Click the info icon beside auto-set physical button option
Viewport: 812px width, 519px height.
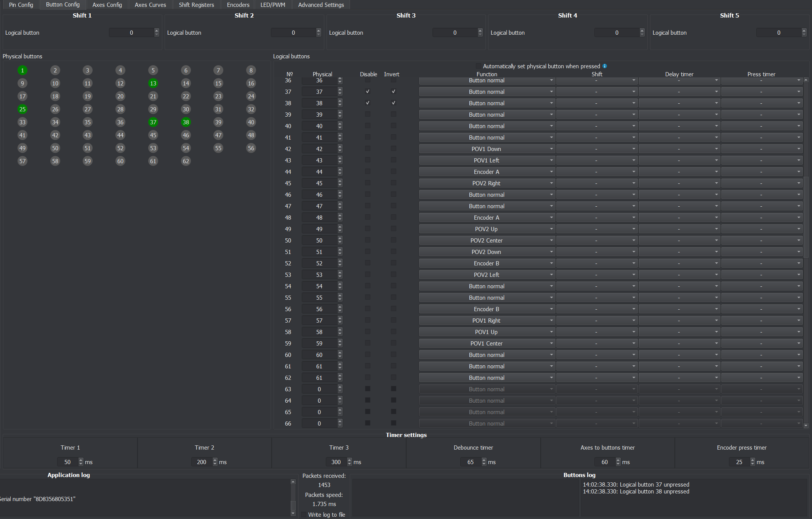tap(605, 66)
